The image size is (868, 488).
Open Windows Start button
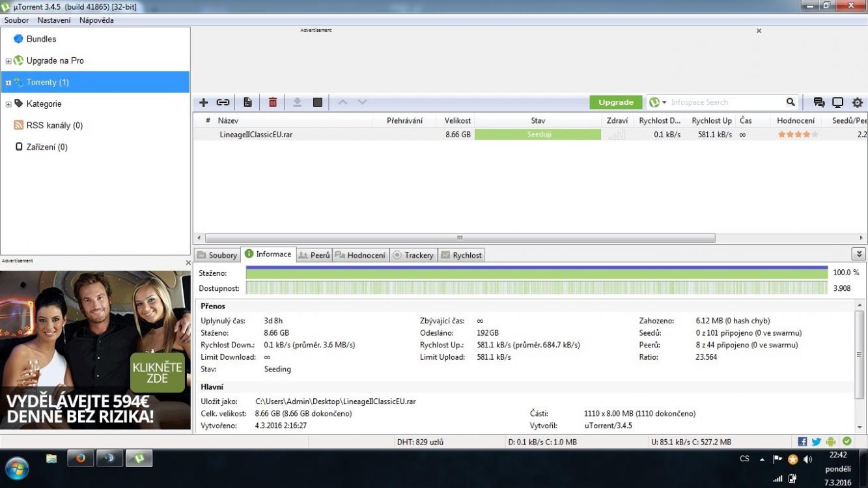(16, 468)
